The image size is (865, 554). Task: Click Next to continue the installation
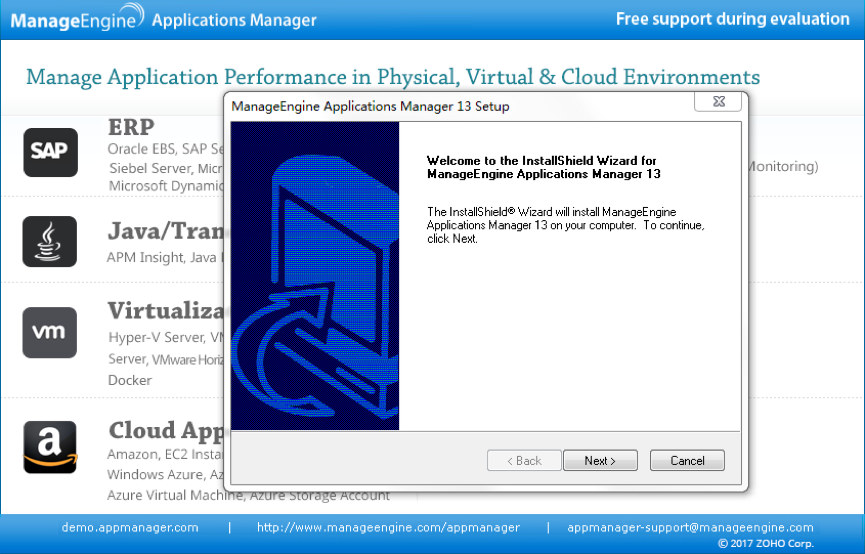click(x=600, y=461)
